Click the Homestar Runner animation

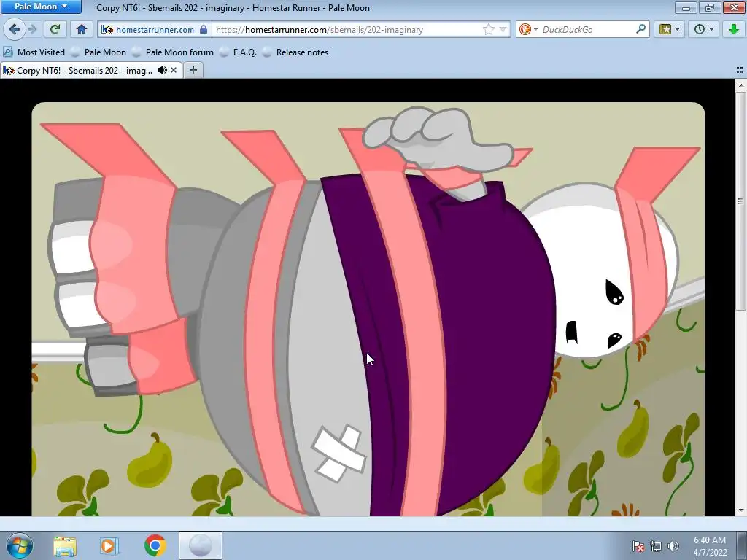[368, 308]
